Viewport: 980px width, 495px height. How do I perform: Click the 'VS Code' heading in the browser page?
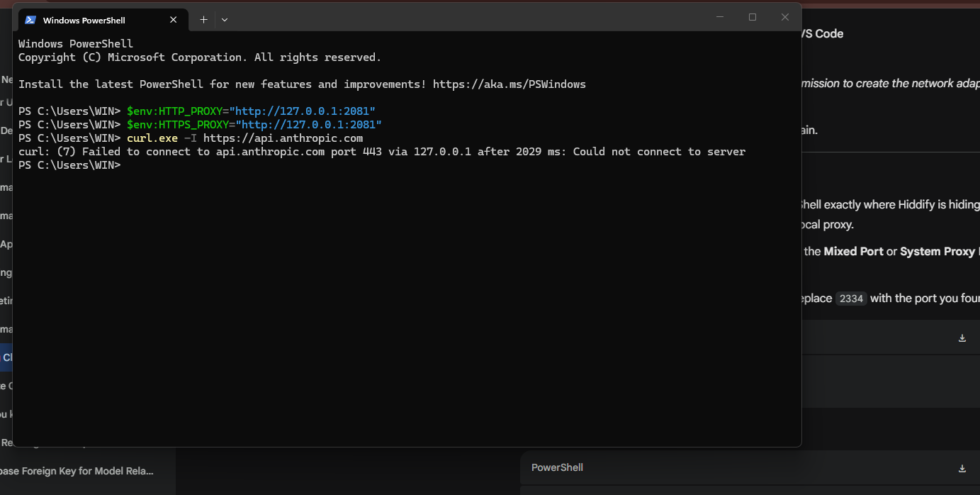tap(822, 34)
